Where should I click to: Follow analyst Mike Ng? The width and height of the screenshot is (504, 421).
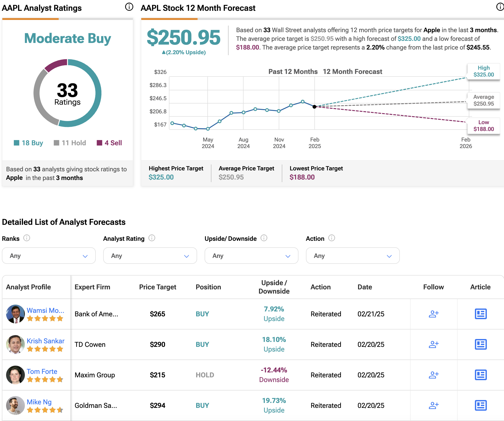pyautogui.click(x=433, y=406)
